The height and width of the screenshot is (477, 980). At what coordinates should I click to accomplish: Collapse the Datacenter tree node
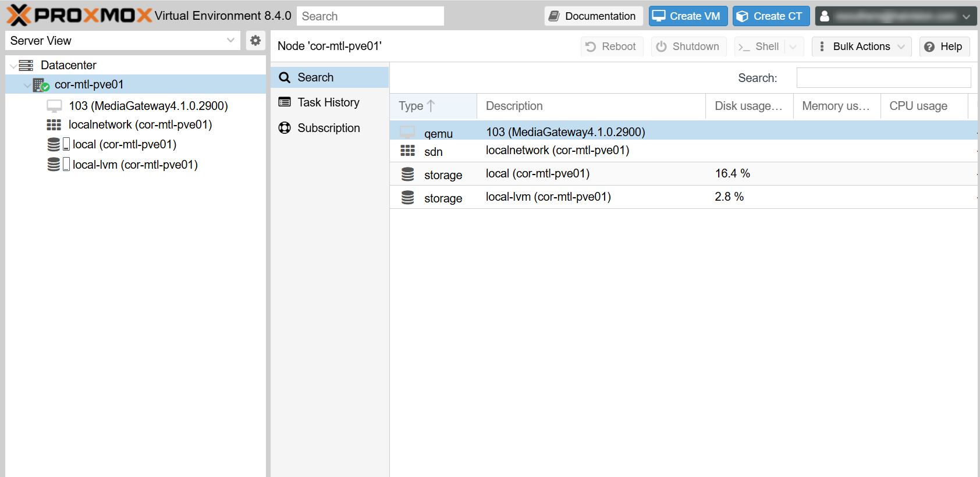coord(13,66)
